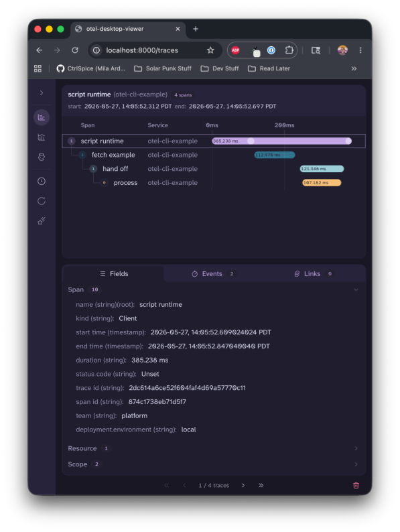Select the hand off span row
The height and width of the screenshot is (532, 400).
pyautogui.click(x=214, y=169)
